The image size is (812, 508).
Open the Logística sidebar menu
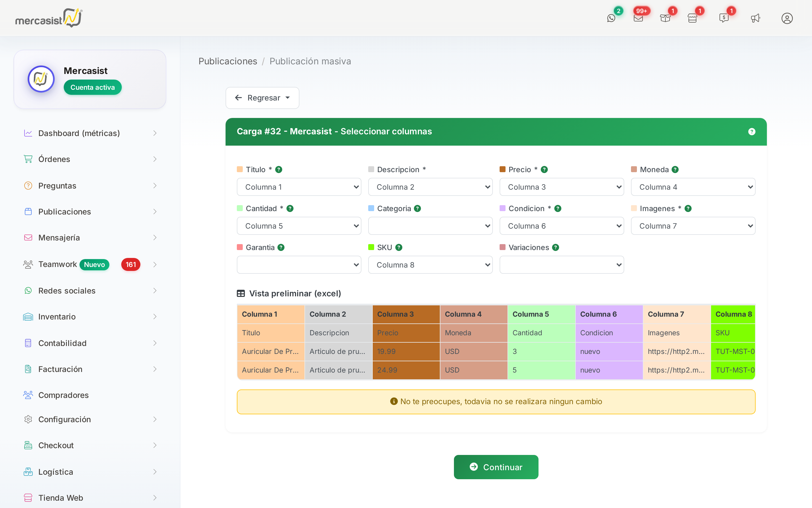click(x=90, y=472)
